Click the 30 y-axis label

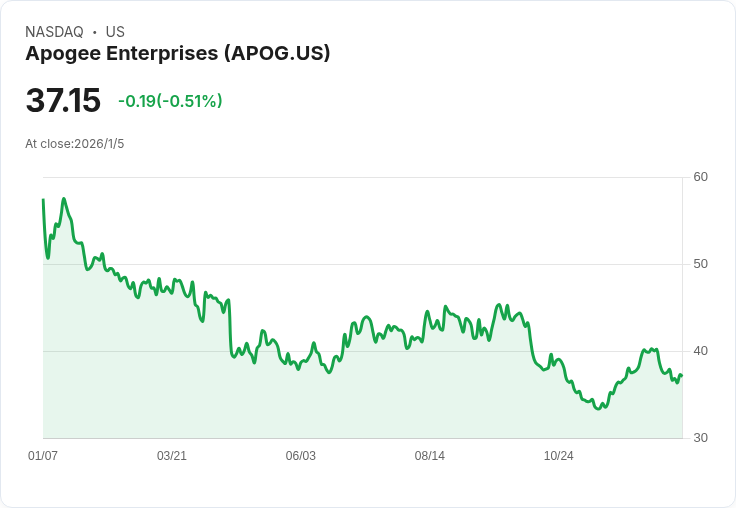(x=701, y=438)
